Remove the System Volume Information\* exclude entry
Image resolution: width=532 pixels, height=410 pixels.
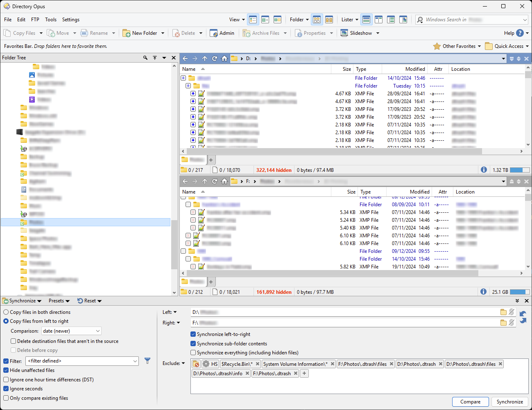tap(333, 364)
